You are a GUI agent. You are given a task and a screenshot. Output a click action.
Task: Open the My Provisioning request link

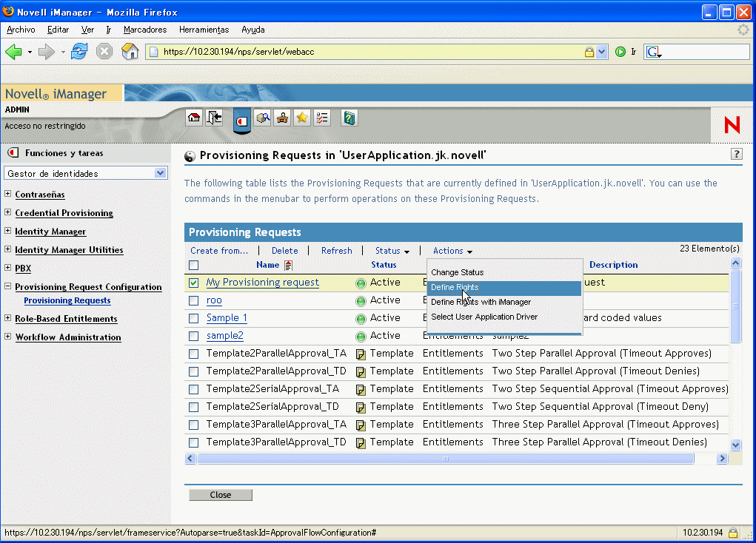click(x=262, y=283)
